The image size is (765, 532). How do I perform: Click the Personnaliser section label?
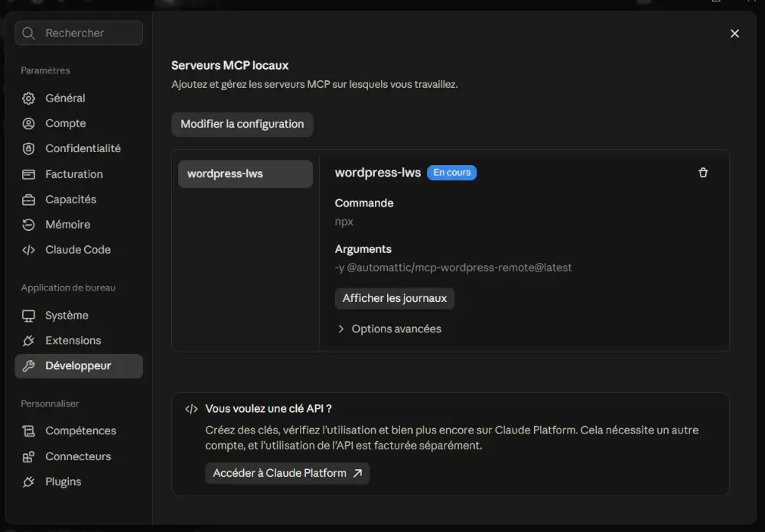50,404
